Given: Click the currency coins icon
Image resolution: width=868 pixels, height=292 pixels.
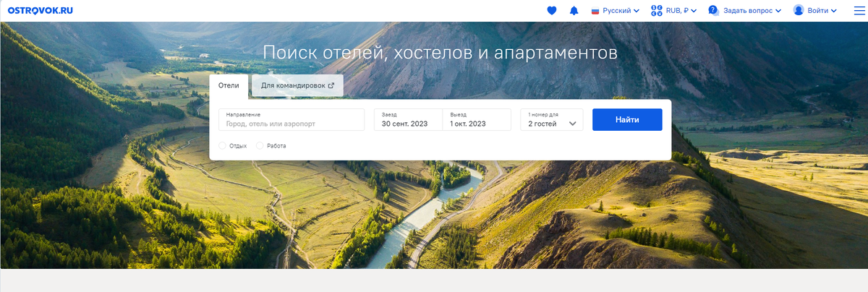Looking at the screenshot, I should coord(657,11).
